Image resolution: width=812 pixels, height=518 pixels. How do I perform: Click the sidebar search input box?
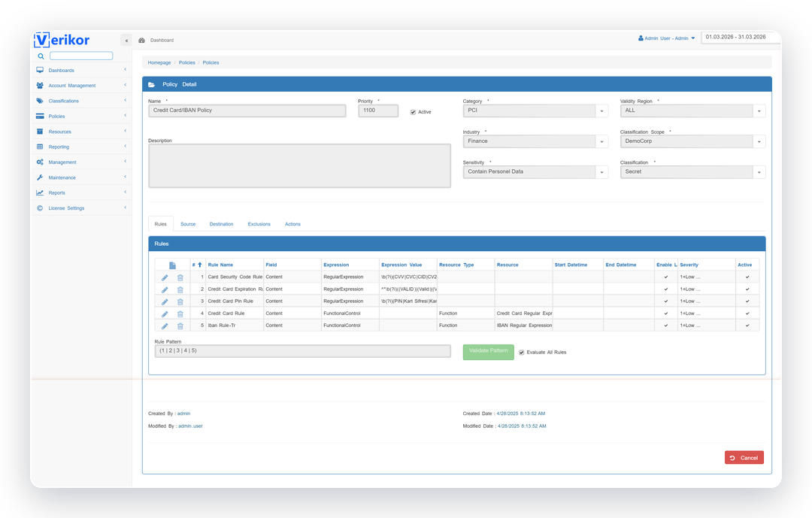(x=81, y=56)
